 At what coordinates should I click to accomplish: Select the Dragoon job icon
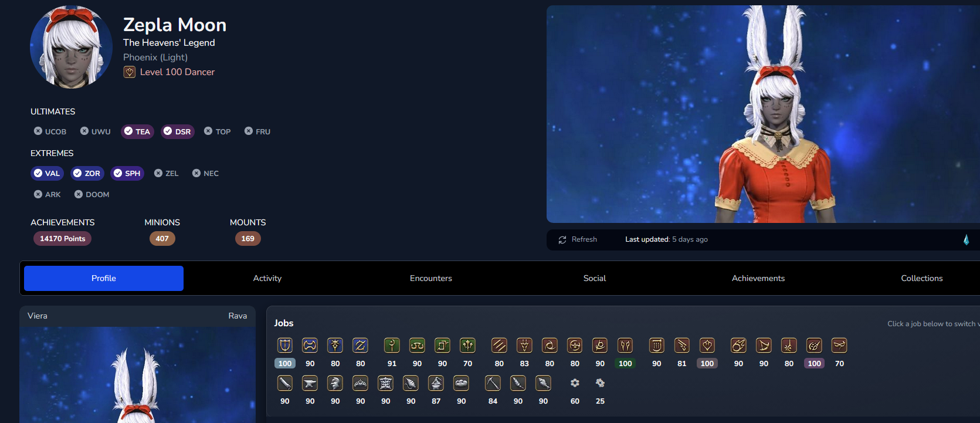(x=524, y=345)
